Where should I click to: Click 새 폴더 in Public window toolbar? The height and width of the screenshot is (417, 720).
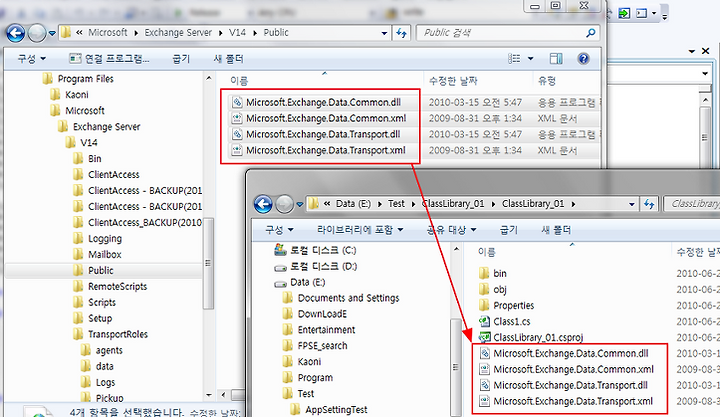tap(228, 59)
